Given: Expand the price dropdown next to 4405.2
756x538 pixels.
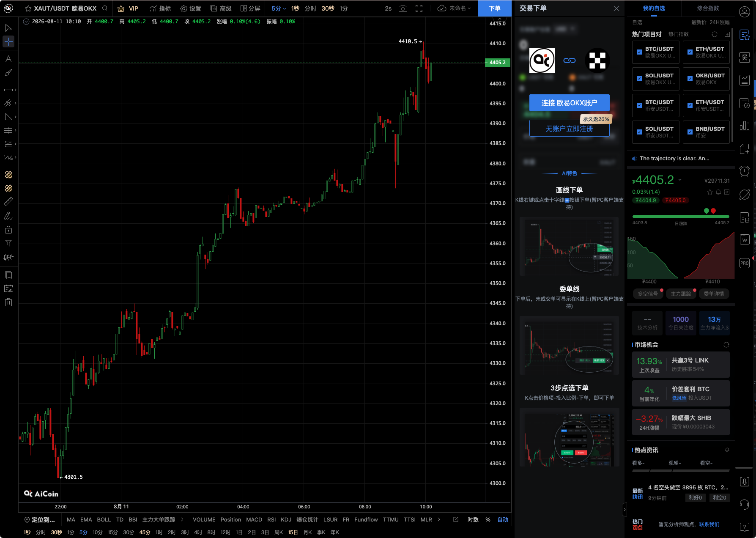Looking at the screenshot, I should coord(680,180).
